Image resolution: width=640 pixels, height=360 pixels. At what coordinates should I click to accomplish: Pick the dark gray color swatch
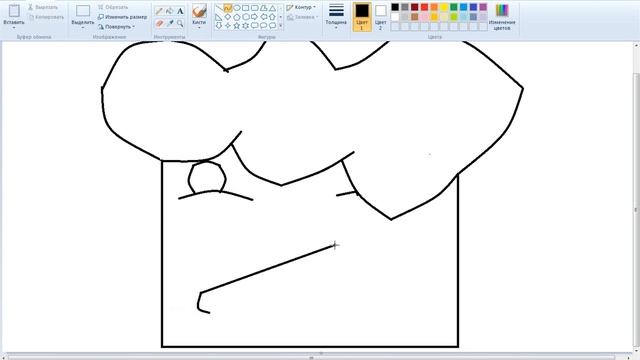405,7
